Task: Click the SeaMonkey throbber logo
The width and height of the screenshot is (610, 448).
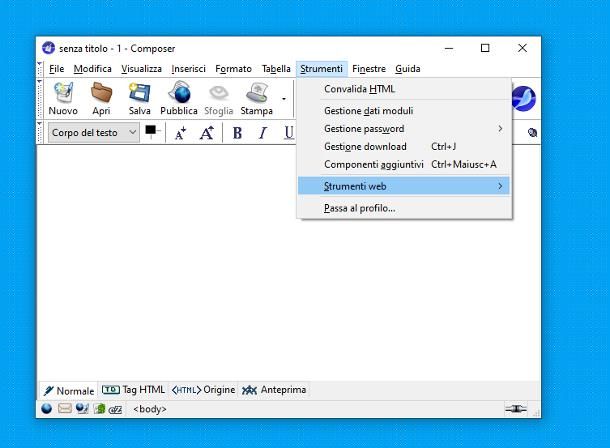Action: 524,98
